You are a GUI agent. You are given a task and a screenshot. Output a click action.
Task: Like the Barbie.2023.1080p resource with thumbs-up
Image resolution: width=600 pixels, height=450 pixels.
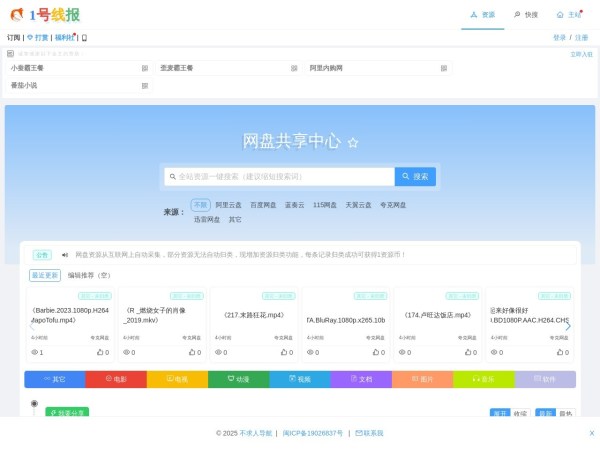coord(100,352)
